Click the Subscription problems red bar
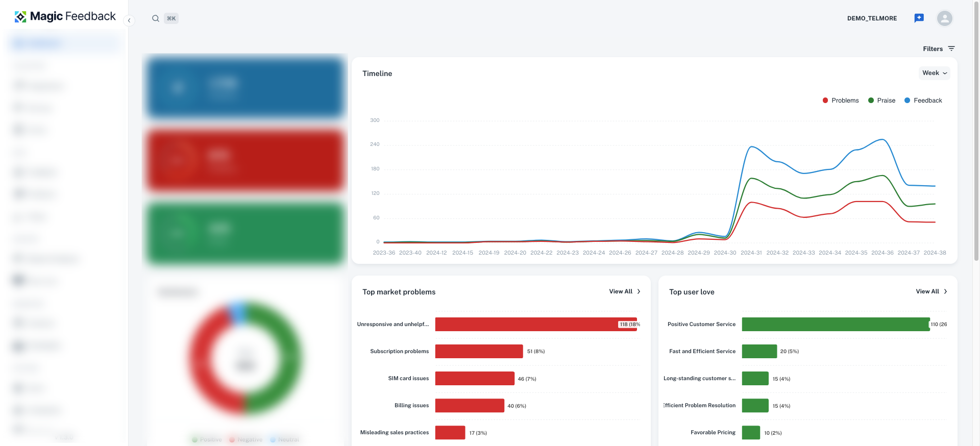The height and width of the screenshot is (446, 980). click(x=479, y=351)
